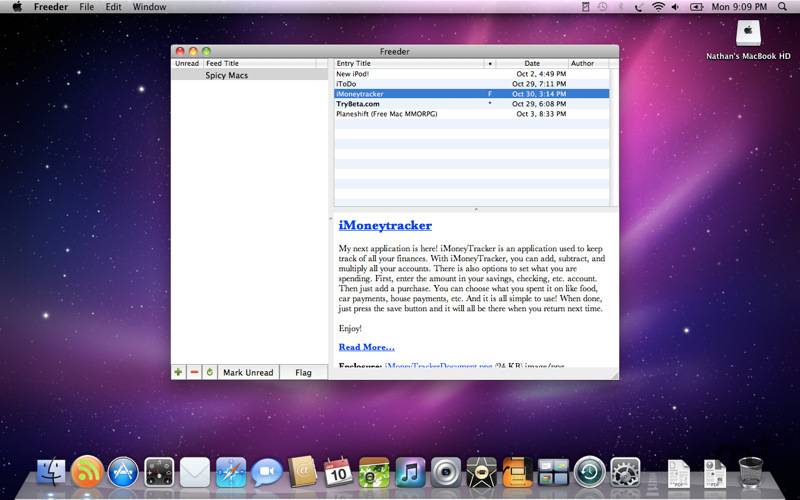Flag the selected entry with Flag button
The image size is (800, 500).
click(x=303, y=372)
